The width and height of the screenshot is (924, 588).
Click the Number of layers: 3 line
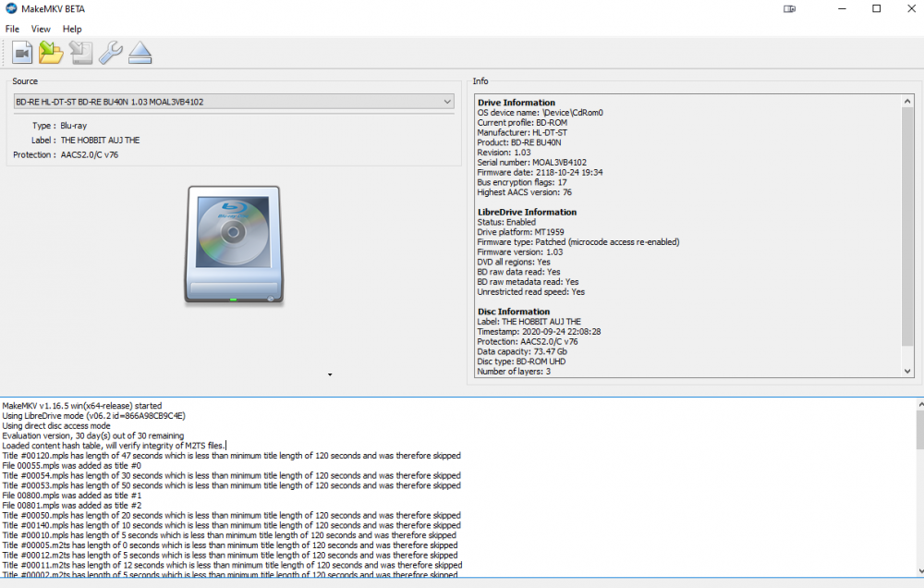click(x=514, y=373)
